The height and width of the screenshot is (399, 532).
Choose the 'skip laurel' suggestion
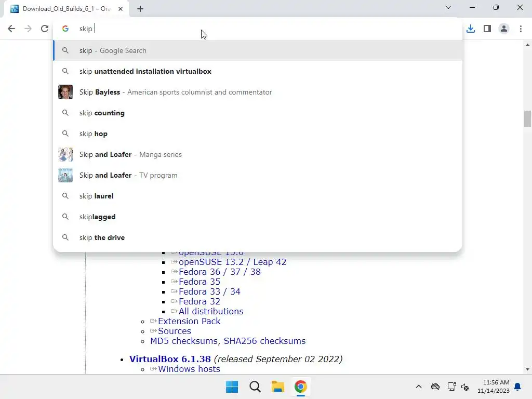(x=258, y=196)
